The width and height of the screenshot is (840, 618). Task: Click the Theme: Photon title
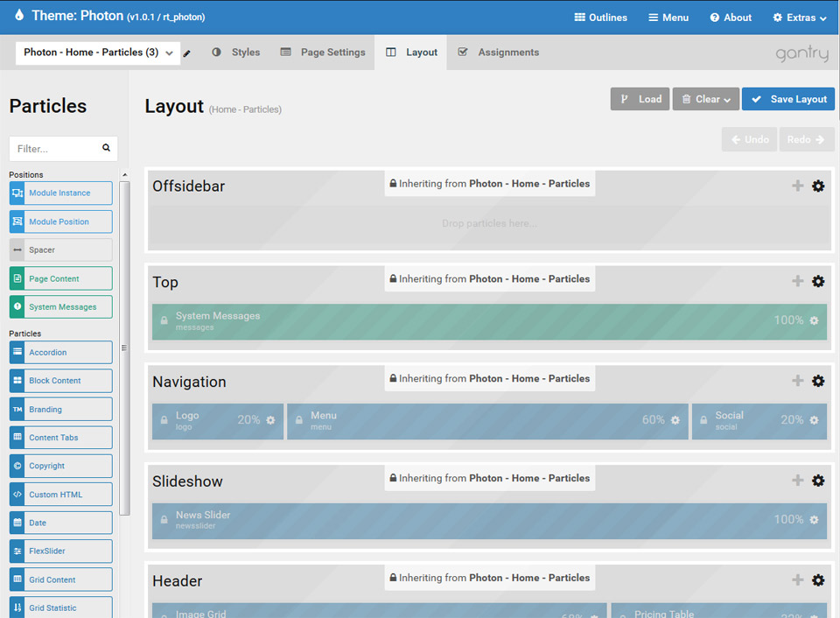point(78,16)
